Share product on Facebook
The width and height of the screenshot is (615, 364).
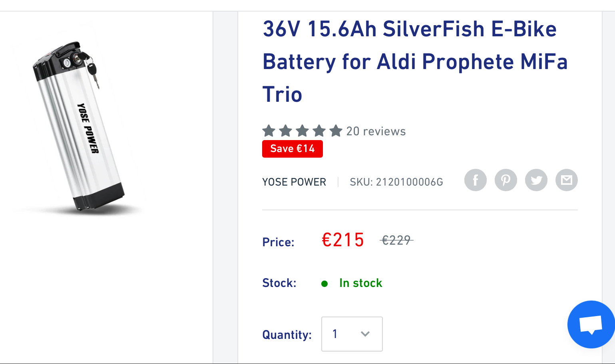tap(475, 180)
